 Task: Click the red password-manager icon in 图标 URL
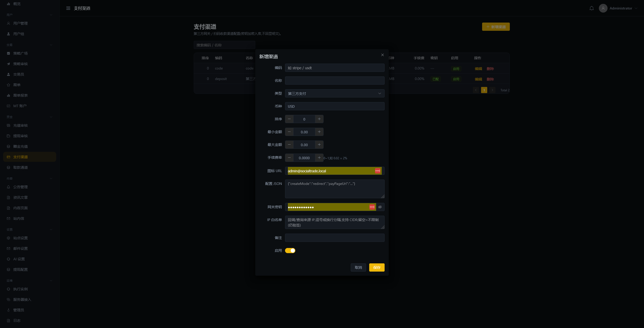pyautogui.click(x=378, y=171)
